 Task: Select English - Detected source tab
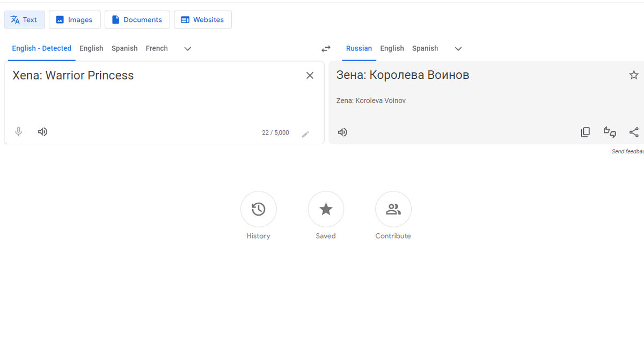pos(41,48)
